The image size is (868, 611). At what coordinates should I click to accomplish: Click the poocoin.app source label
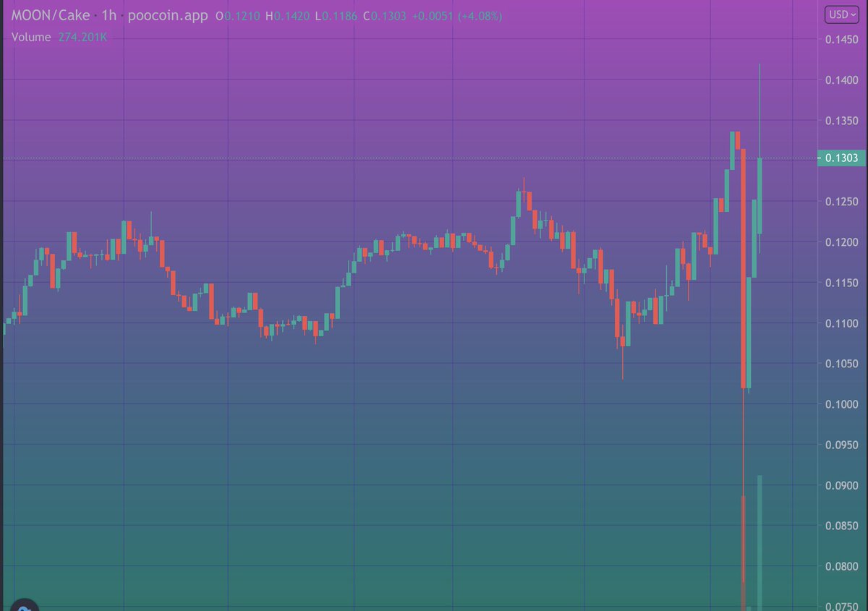(x=168, y=15)
